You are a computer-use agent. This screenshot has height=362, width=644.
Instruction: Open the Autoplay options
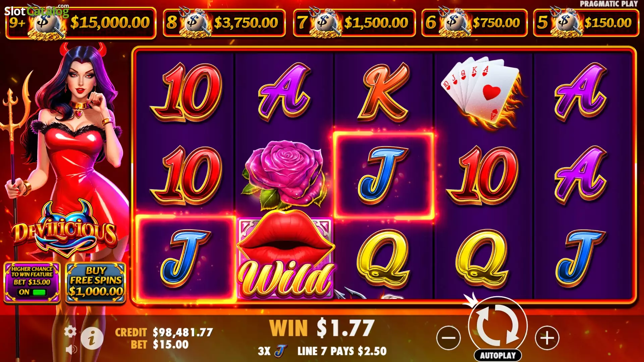pyautogui.click(x=498, y=355)
